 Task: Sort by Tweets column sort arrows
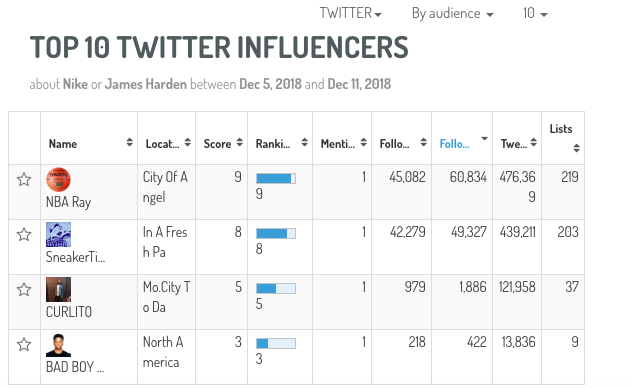click(534, 142)
